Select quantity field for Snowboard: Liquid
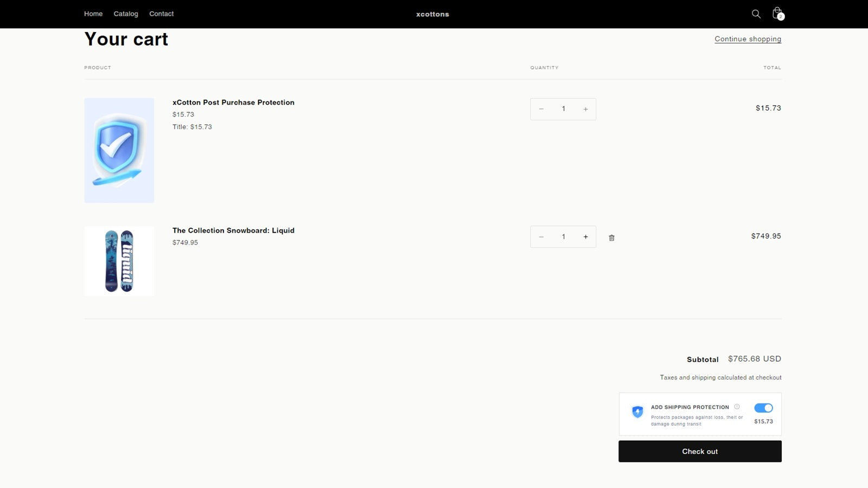The height and width of the screenshot is (488, 868). click(563, 237)
